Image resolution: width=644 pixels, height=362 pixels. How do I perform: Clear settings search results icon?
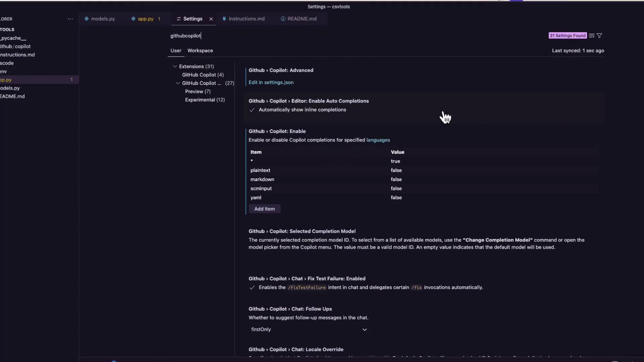point(592,36)
